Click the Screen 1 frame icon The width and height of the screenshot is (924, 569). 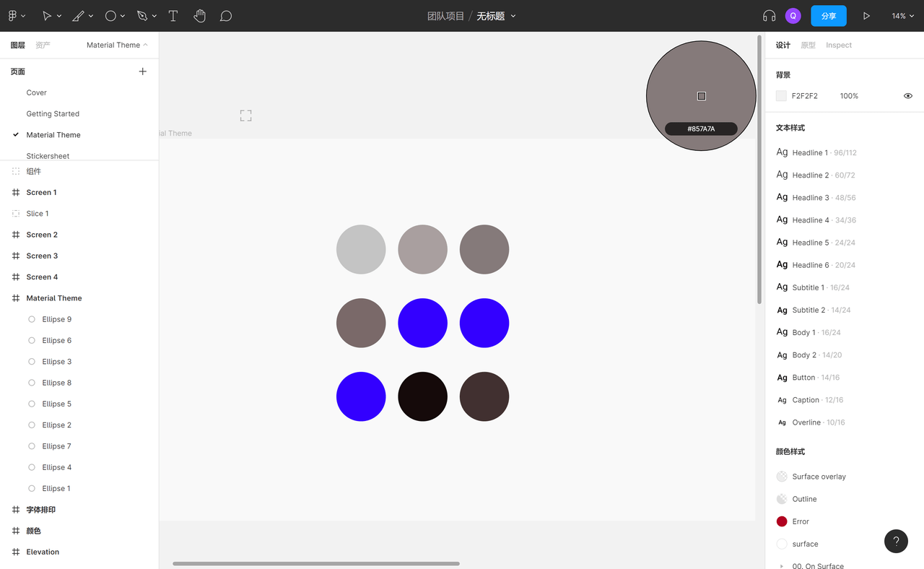[x=16, y=193]
